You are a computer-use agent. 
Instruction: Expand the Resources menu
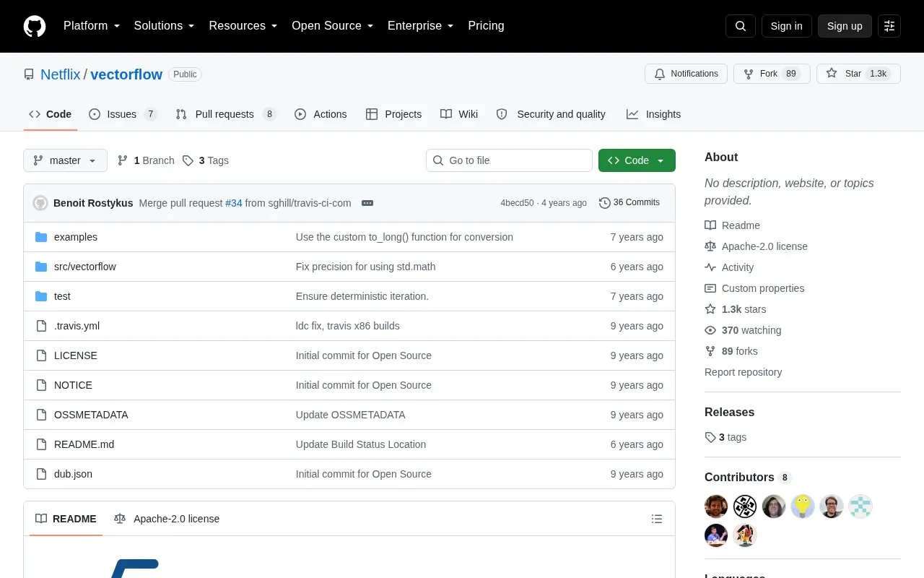tap(243, 26)
